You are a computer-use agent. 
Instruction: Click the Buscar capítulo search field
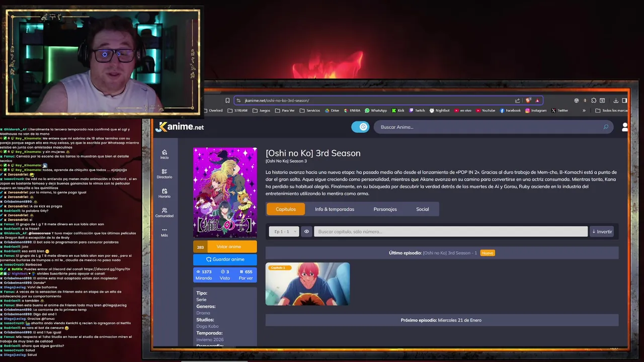451,232
